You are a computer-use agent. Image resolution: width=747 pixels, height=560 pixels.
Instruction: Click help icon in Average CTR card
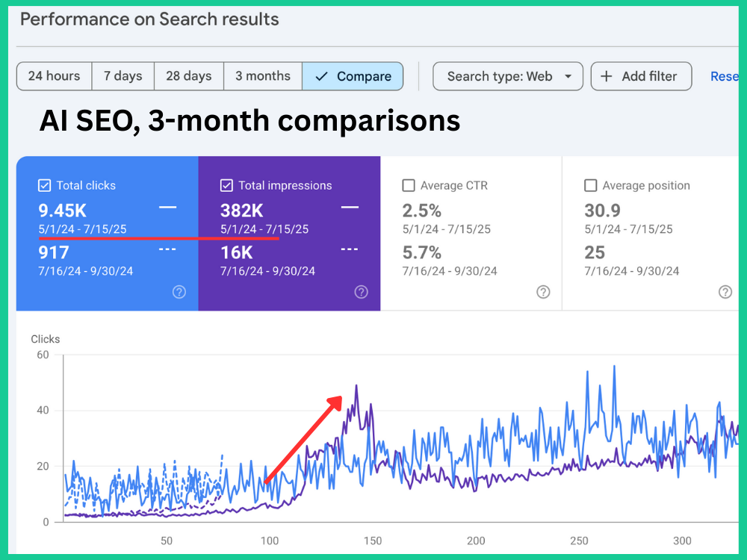[x=543, y=292]
